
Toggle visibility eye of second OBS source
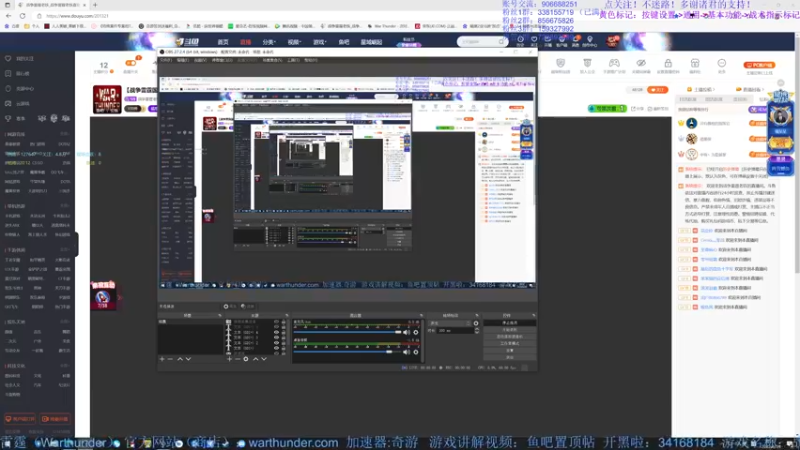pyautogui.click(x=277, y=327)
